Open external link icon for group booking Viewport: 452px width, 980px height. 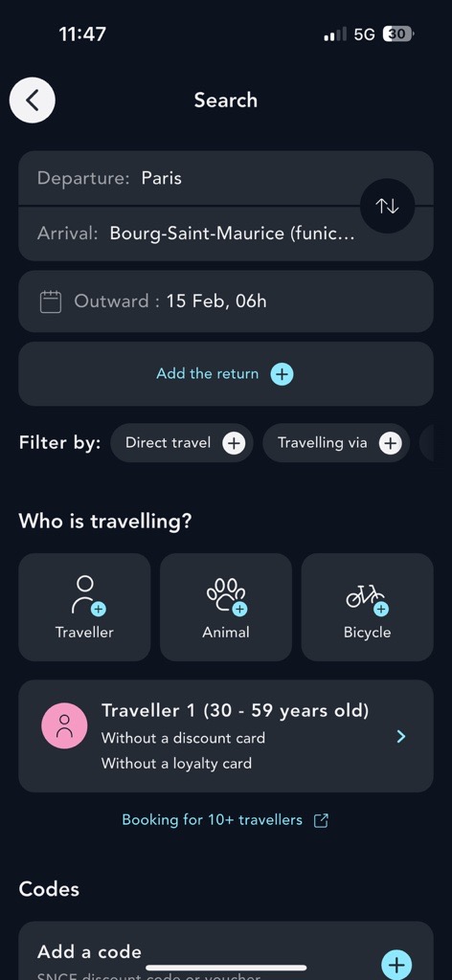321,820
